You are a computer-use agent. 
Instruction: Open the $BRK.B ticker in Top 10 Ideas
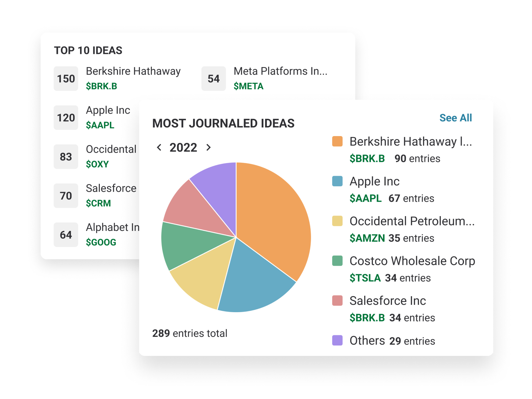tap(102, 86)
